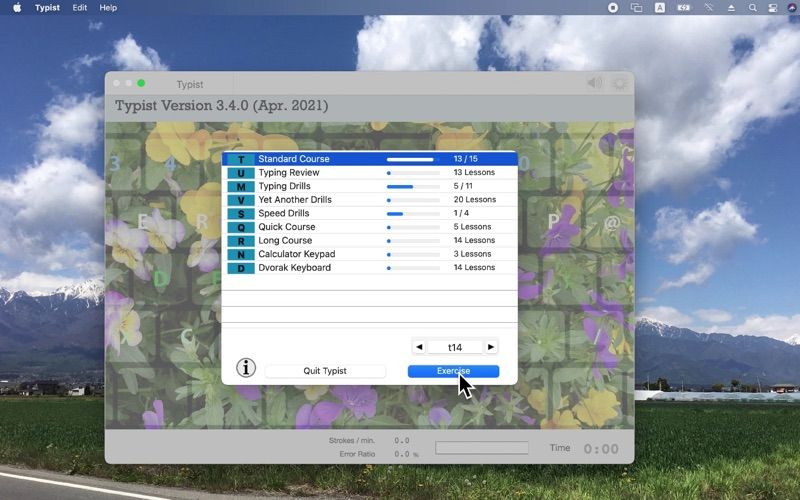Open the settings gear in title bar
This screenshot has width=800, height=500.
620,83
